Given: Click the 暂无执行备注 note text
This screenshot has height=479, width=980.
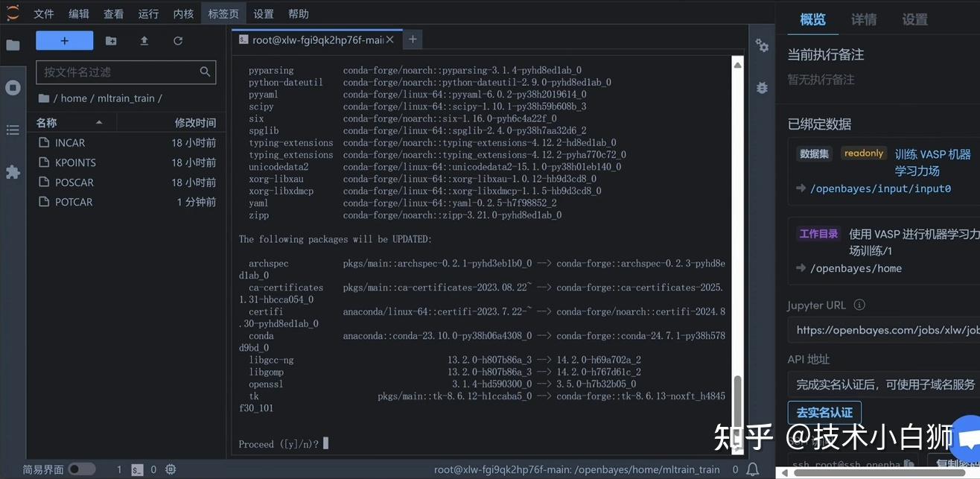Looking at the screenshot, I should pos(821,79).
